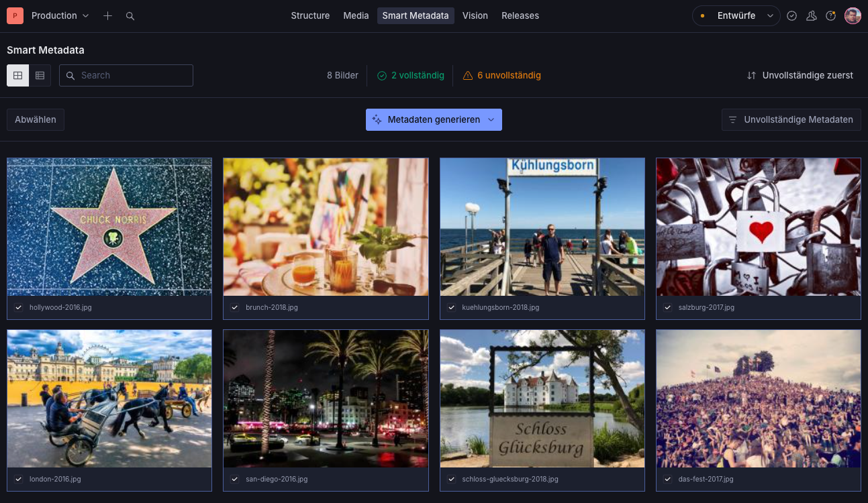Click the red Production project logo
The width and height of the screenshot is (868, 503).
15,15
